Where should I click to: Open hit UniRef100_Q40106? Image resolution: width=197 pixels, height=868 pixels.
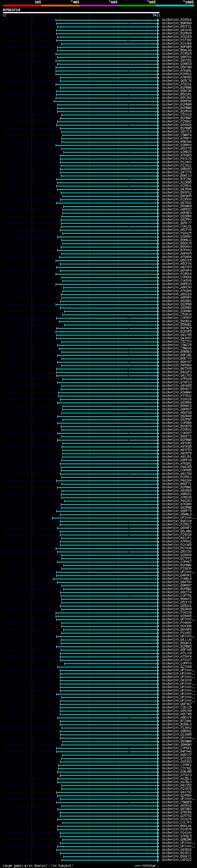pyautogui.click(x=177, y=30)
